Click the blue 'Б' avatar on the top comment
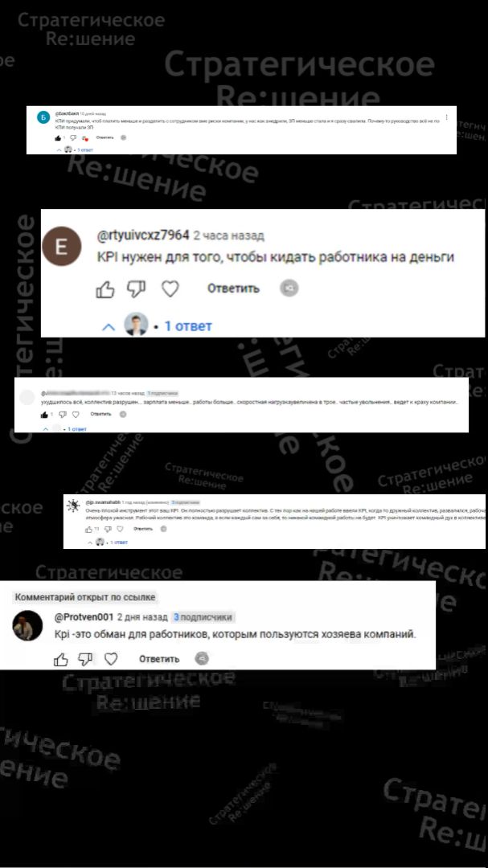Screen dimensions: 488x868 43,117
